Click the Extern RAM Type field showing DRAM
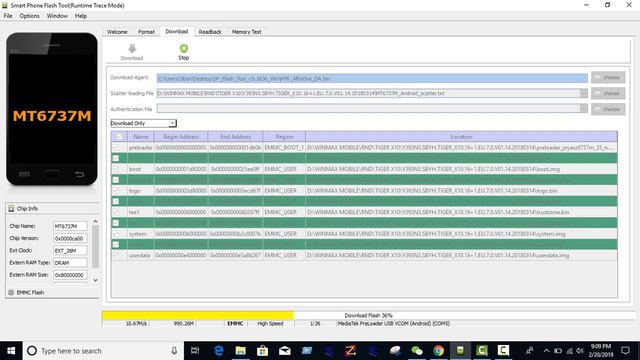 coord(70,263)
